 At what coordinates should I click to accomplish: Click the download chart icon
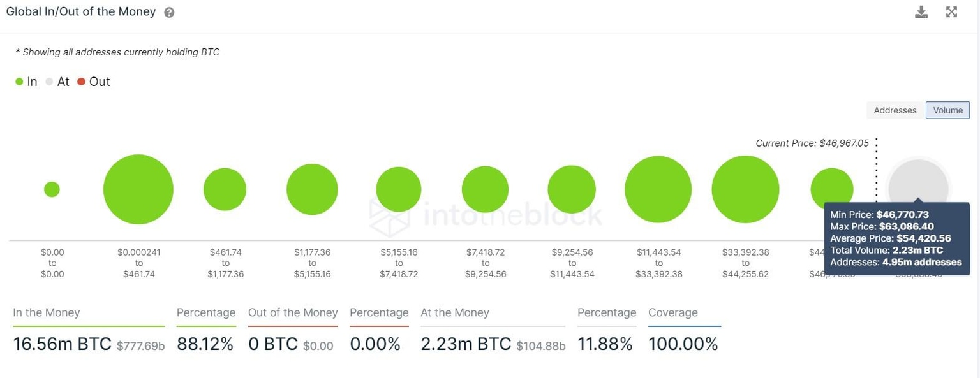pos(921,11)
